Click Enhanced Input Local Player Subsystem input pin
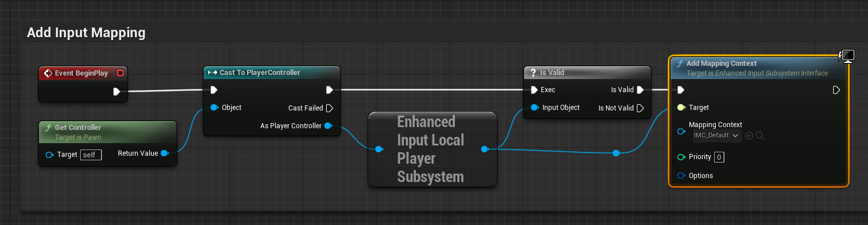This screenshot has height=225, width=868. [379, 149]
